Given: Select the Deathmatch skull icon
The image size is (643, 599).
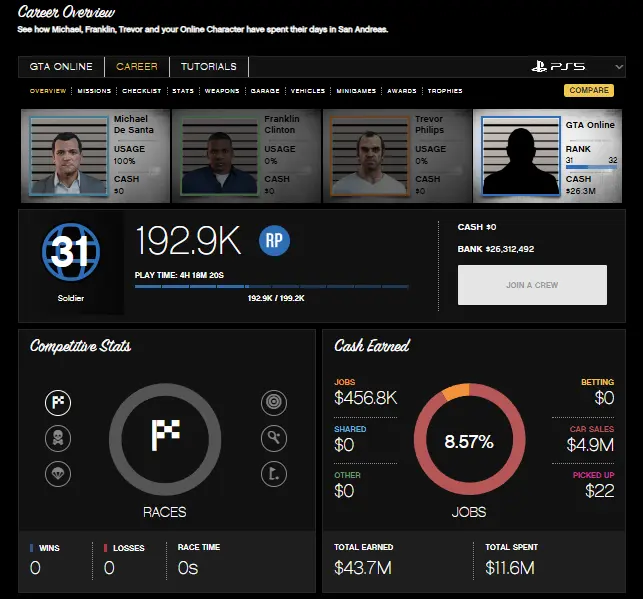Looking at the screenshot, I should [57, 438].
